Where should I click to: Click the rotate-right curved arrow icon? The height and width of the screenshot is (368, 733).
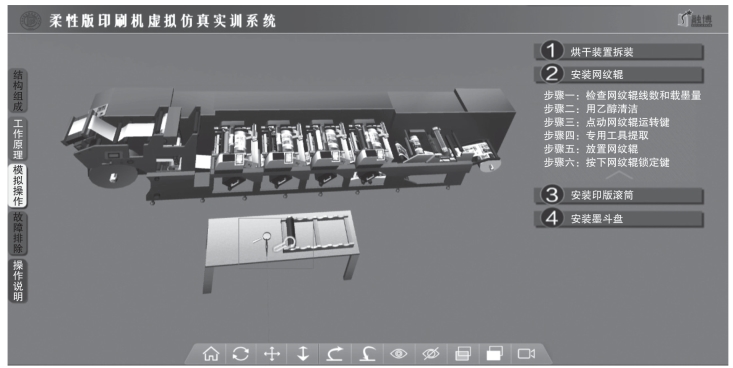point(335,354)
